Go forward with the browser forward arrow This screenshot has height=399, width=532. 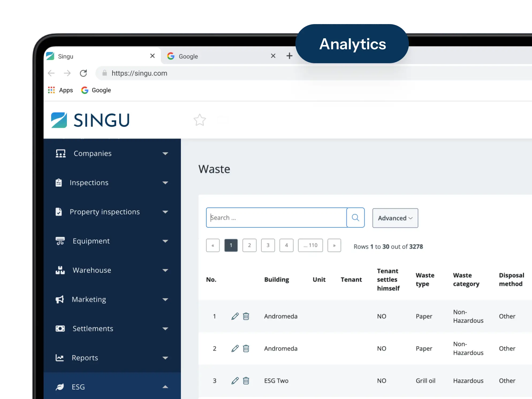[67, 73]
